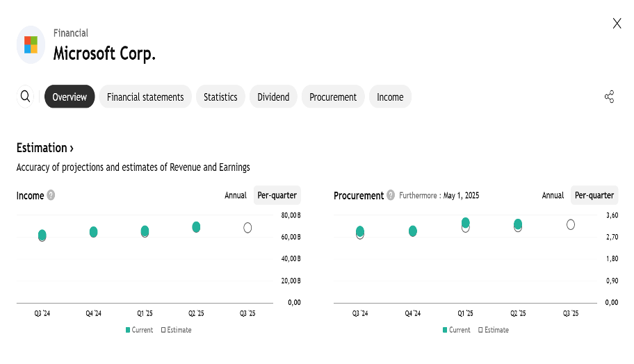The height and width of the screenshot is (364, 634).
Task: Click Income Q3 '25 estimate circle
Action: click(x=247, y=228)
